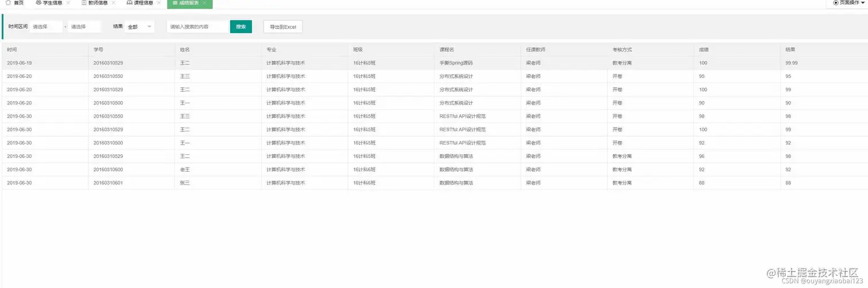Click student number 20160310600
This screenshot has width=868, height=288.
coord(108,170)
